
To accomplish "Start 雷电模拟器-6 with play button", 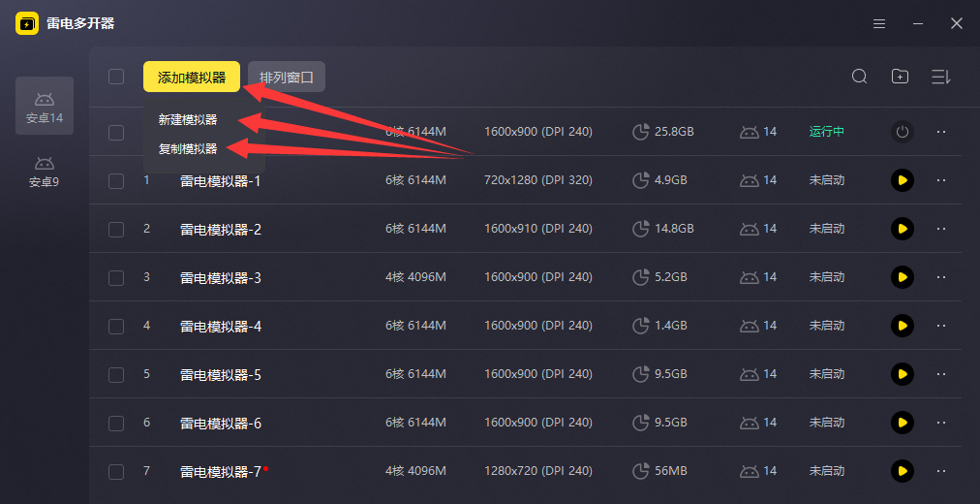I will click(902, 423).
